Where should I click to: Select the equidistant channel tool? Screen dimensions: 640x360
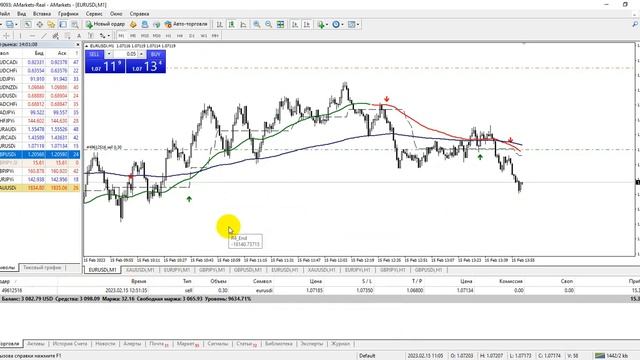(x=56, y=36)
